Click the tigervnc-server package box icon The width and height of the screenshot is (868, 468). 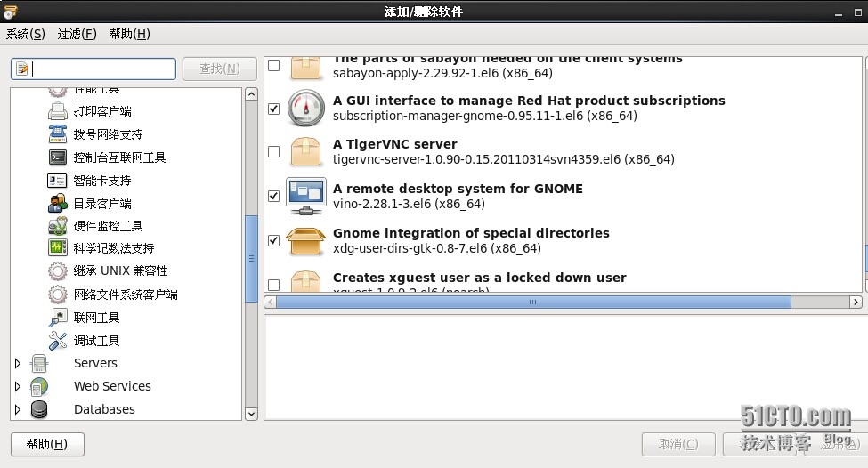[305, 152]
